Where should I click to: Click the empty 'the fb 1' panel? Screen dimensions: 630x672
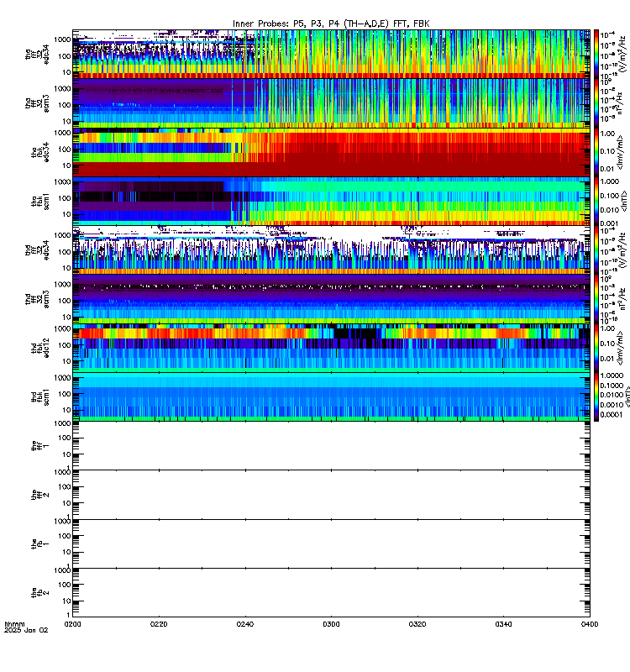coord(331,543)
